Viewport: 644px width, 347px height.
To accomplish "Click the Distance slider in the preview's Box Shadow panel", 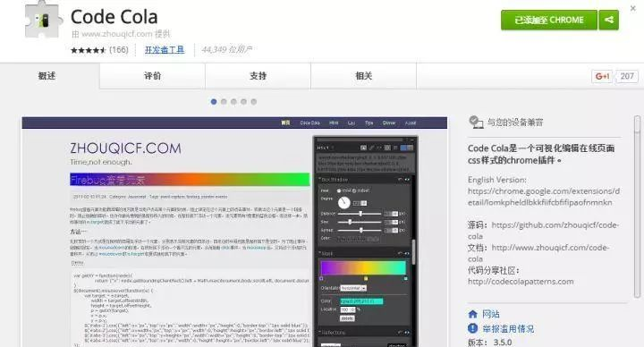I will (360, 214).
